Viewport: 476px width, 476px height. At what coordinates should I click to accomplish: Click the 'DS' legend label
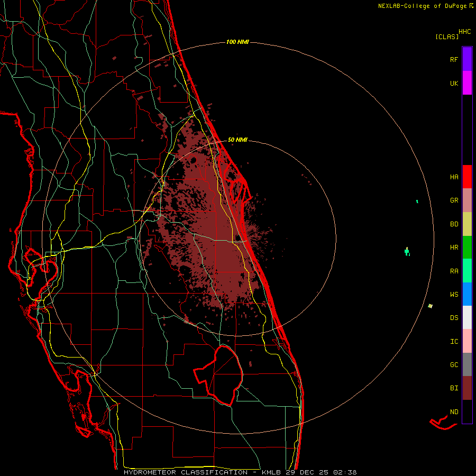tap(454, 318)
